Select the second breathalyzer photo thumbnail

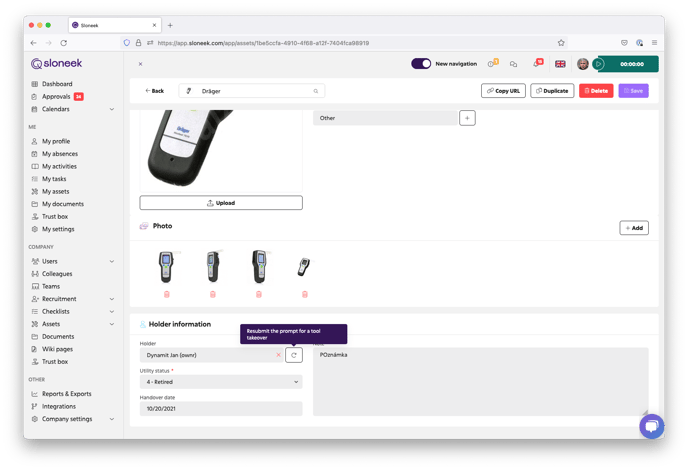coord(213,266)
